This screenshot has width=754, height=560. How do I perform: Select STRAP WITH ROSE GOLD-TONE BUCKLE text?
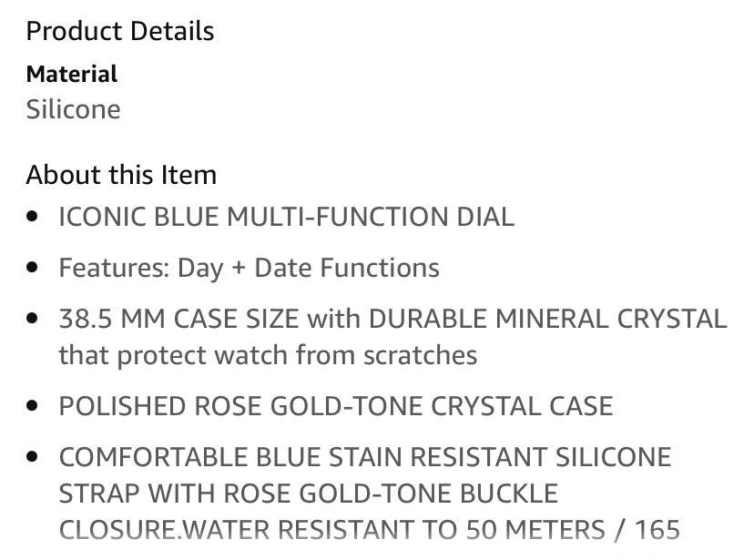click(x=308, y=494)
